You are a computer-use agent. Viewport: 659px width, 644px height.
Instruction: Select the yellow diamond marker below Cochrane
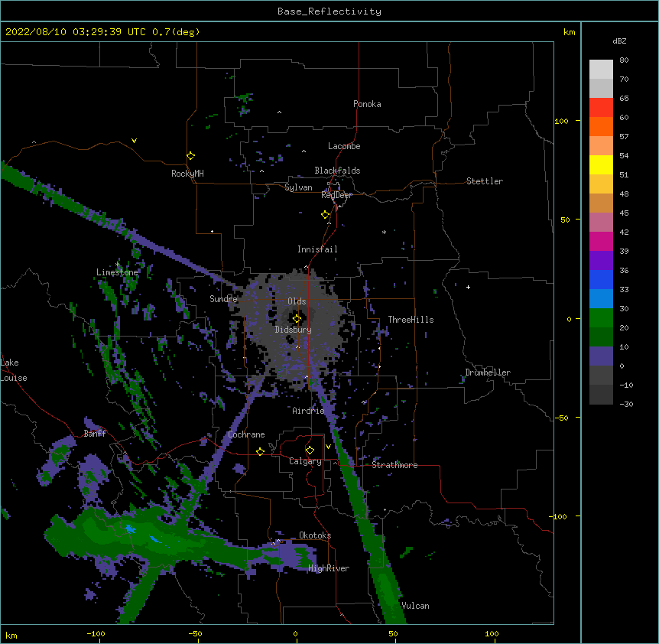pos(260,451)
